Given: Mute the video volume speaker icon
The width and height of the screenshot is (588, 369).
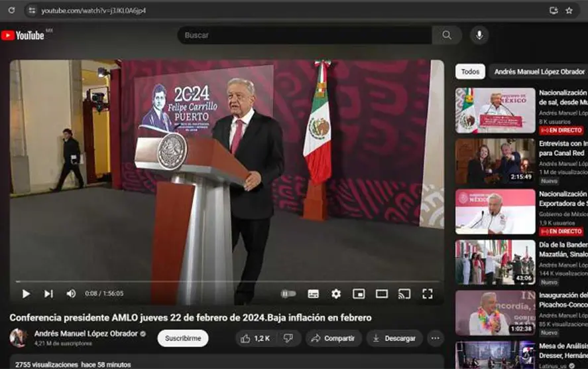Looking at the screenshot, I should click(x=71, y=293).
